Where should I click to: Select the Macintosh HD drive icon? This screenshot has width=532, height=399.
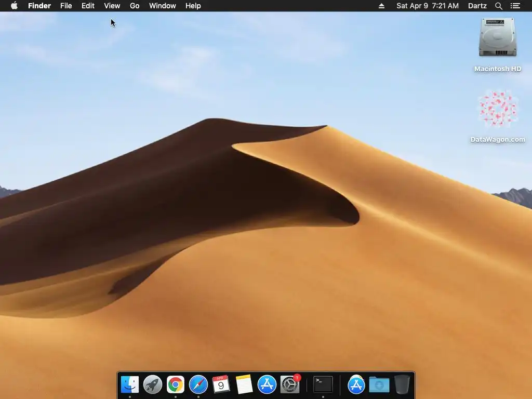497,37
